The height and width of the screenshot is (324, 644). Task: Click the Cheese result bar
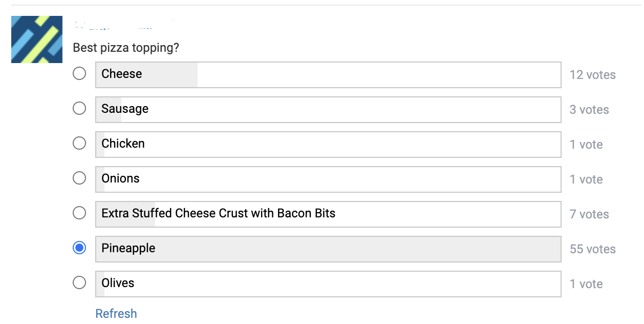click(x=328, y=75)
